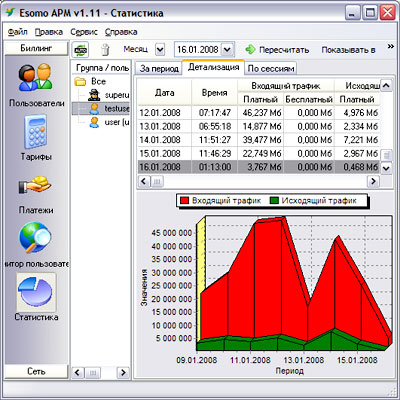Click the table's horizontal scroll left arrow
The image size is (400, 400).
tap(144, 181)
